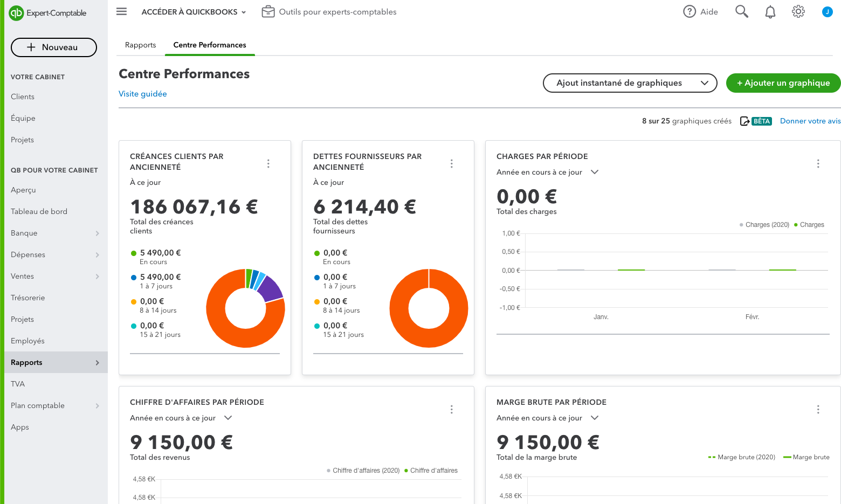Click purple segment of Créances donut
Image resolution: width=841 pixels, height=504 pixels.
pos(271,288)
